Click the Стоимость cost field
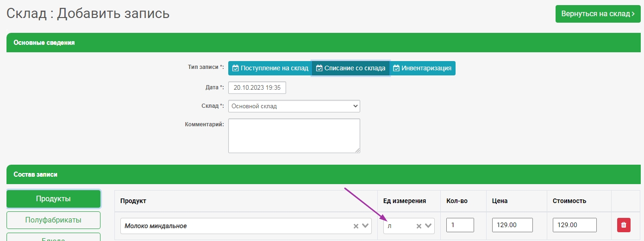This screenshot has width=644, height=241. point(574,225)
